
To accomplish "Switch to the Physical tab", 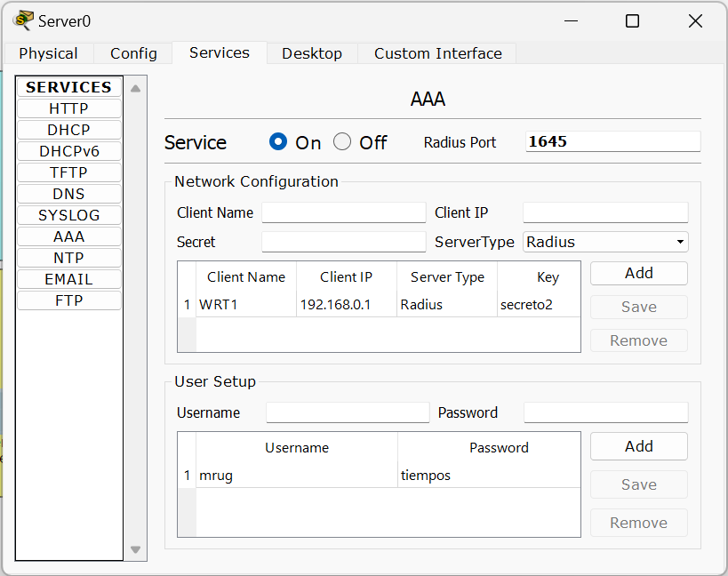I will [x=48, y=53].
